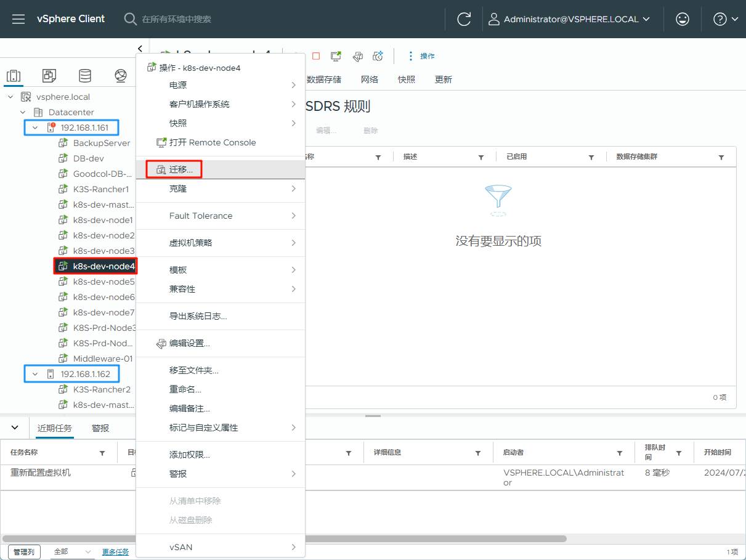The height and width of the screenshot is (560, 746).
Task: Switch to the Storage inventory icon
Action: coord(85,75)
